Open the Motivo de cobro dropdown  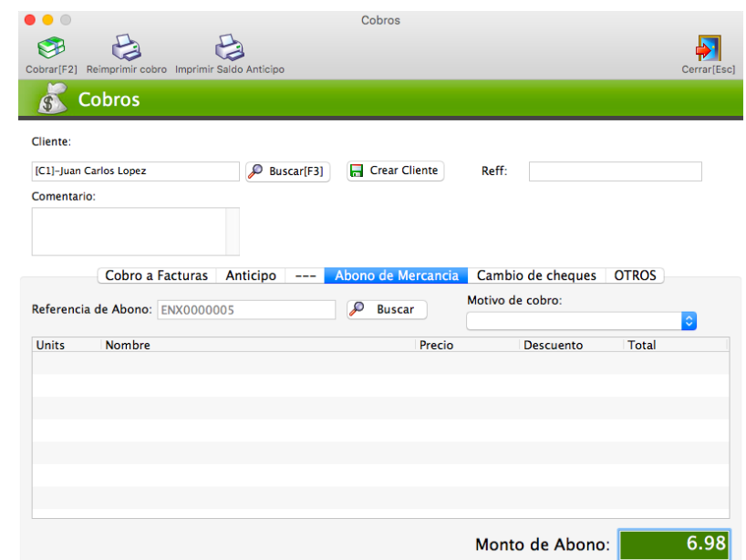(581, 321)
